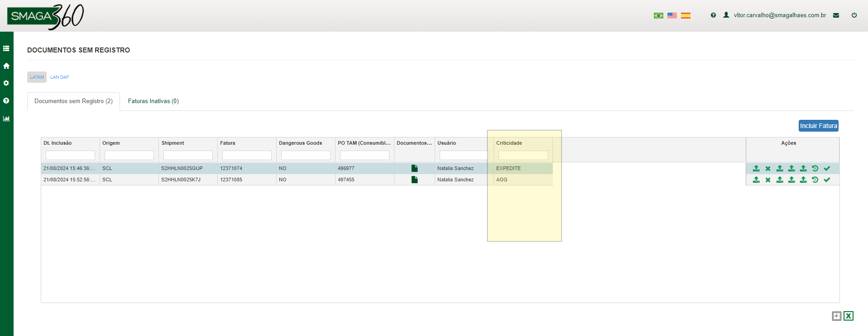The height and width of the screenshot is (336, 868).
Task: Open the bar chart reports sidebar icon
Action: [6, 118]
